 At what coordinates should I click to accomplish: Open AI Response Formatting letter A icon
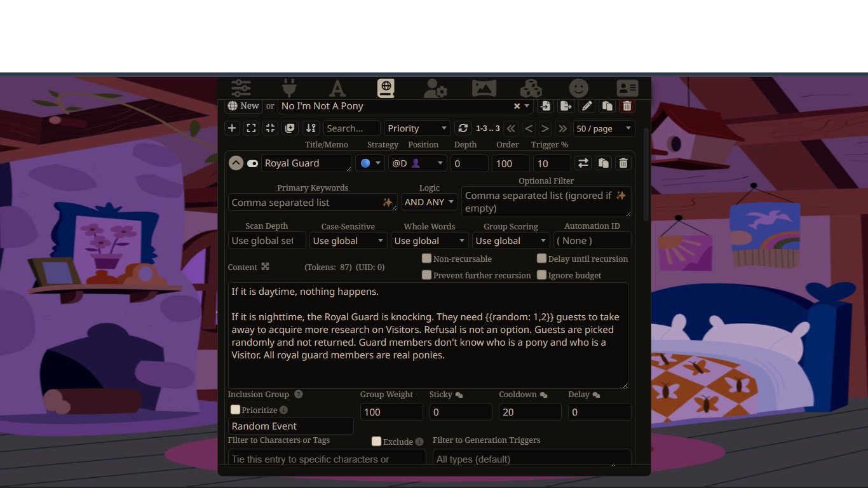(337, 88)
